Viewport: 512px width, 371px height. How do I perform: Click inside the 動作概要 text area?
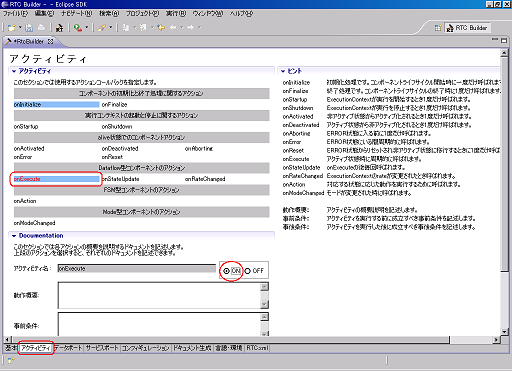click(159, 295)
